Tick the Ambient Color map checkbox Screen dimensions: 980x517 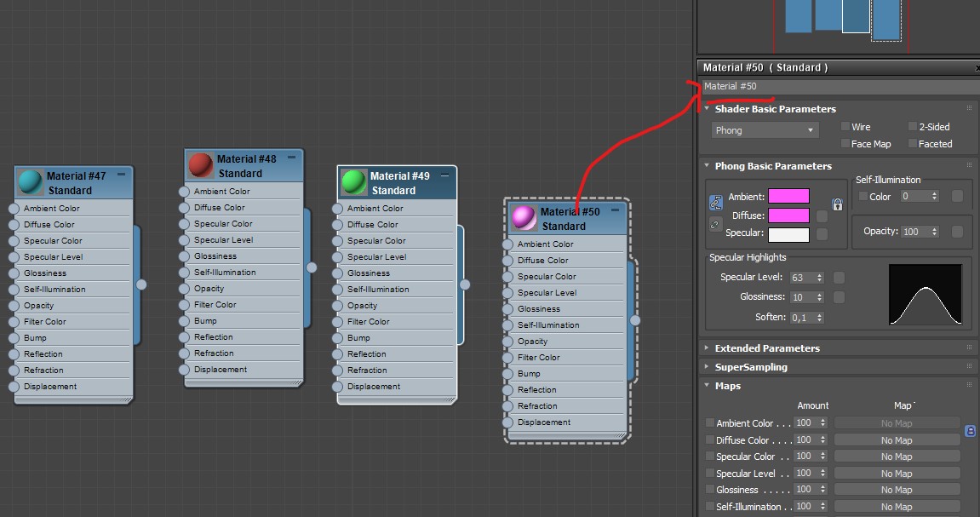(x=709, y=423)
